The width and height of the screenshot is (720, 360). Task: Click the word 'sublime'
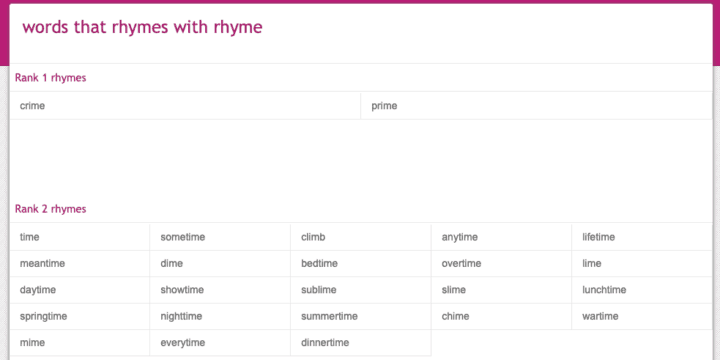click(x=319, y=290)
